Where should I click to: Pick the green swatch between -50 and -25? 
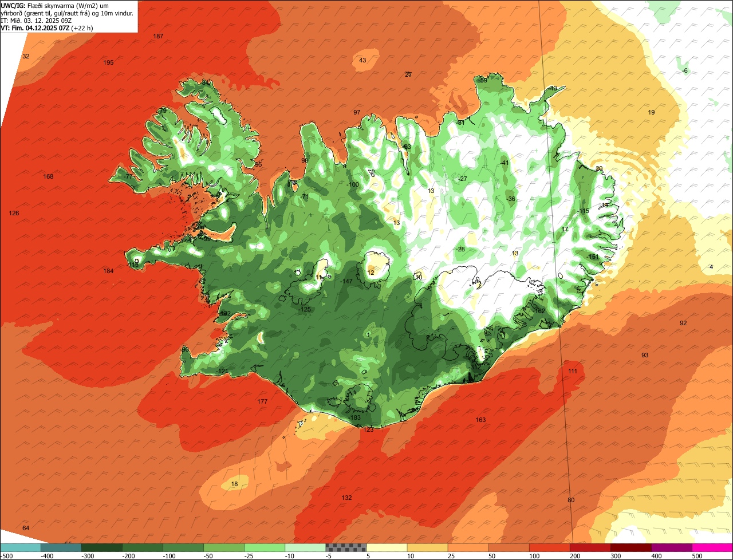[x=223, y=547]
